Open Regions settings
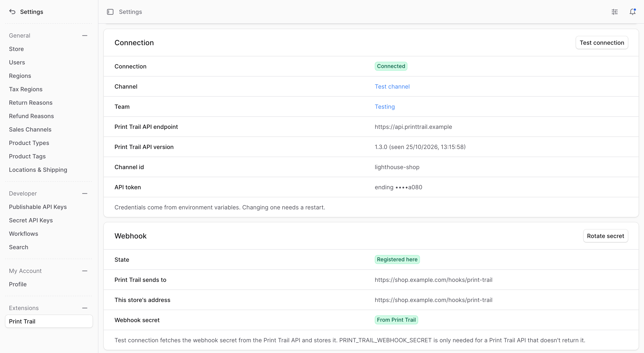The width and height of the screenshot is (644, 353). pyautogui.click(x=49, y=76)
